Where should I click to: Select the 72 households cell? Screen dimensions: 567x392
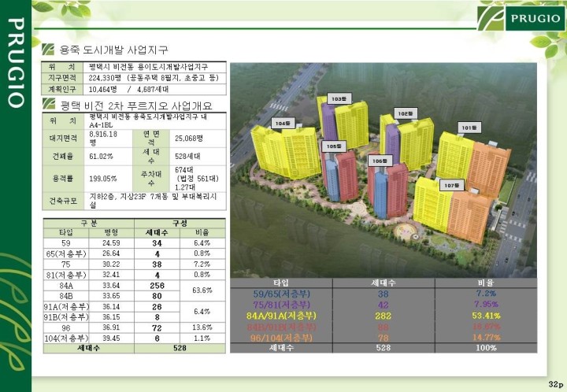tap(157, 327)
